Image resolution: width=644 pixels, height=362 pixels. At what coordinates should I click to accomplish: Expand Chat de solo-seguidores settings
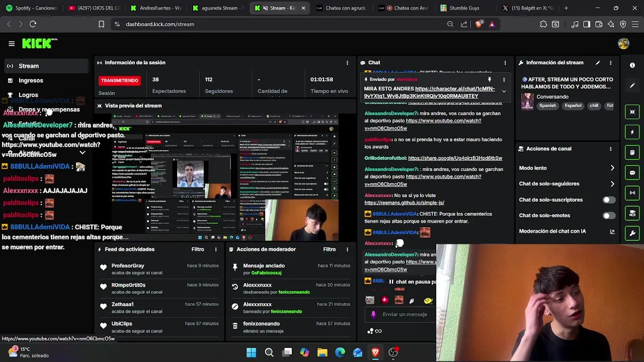(x=612, y=184)
